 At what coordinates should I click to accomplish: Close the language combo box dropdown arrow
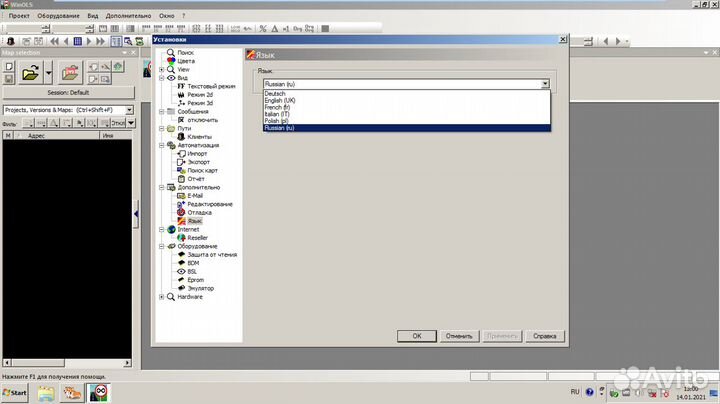coord(545,84)
